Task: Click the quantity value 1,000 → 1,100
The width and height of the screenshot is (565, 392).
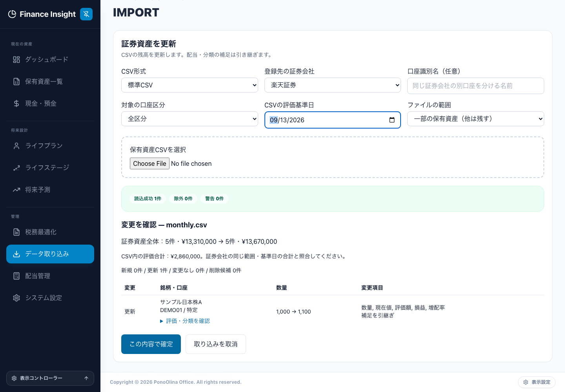Action: click(x=293, y=312)
